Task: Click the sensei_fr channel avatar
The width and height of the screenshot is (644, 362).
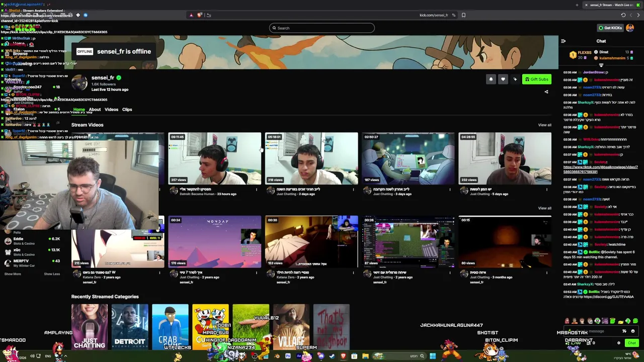Action: (x=79, y=83)
